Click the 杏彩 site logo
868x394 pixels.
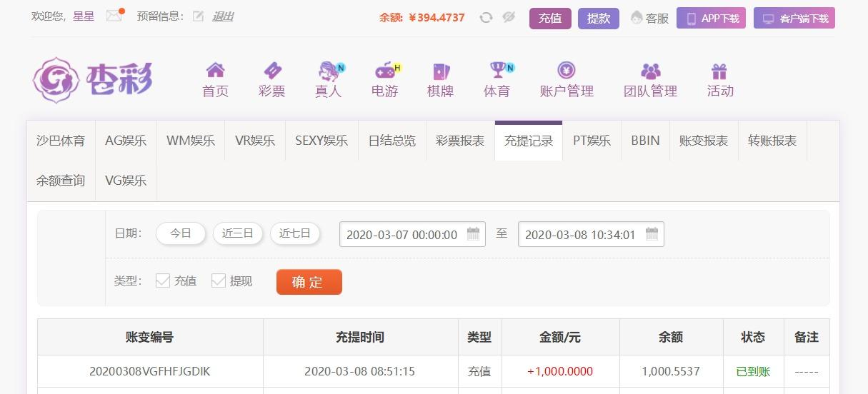[92, 79]
